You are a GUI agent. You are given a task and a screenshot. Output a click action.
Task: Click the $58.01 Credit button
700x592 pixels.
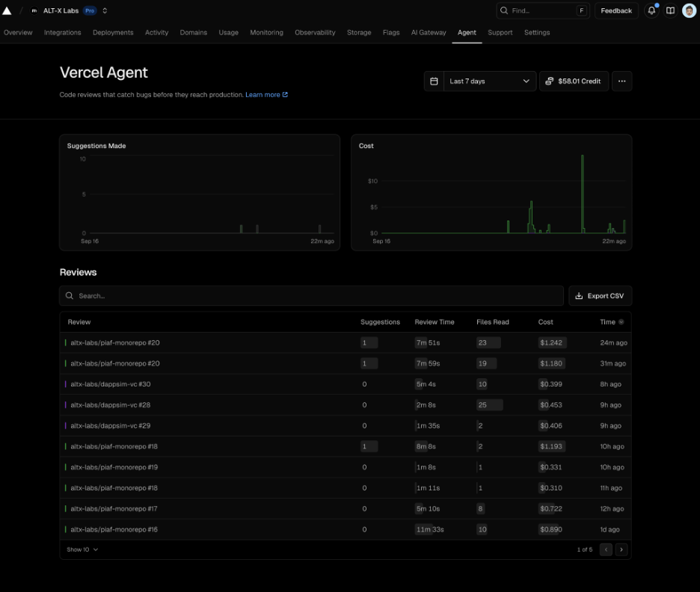(574, 81)
